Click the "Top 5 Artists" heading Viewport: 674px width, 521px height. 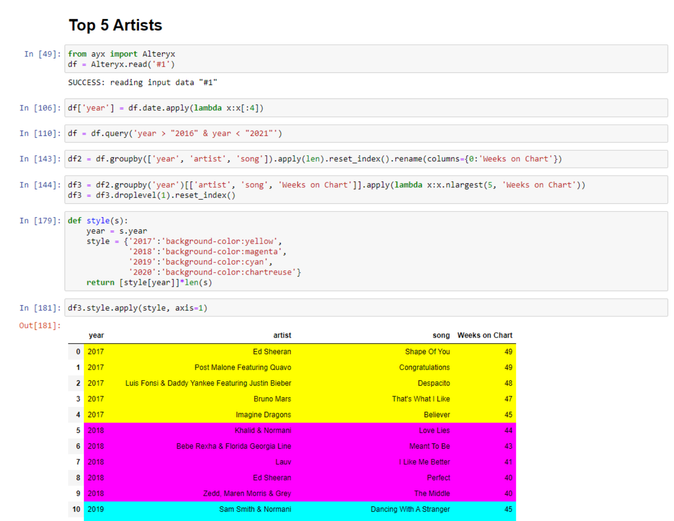[115, 24]
